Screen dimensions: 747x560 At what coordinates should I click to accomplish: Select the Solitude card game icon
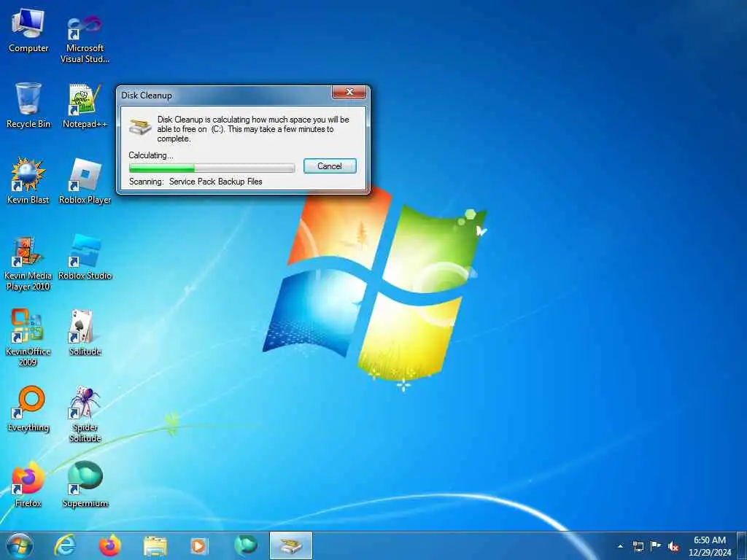85,332
